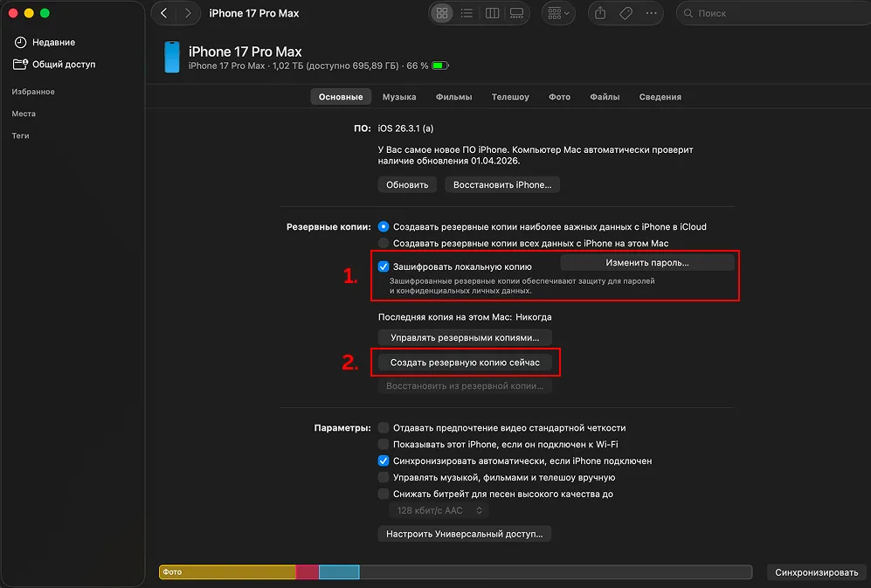Switch to the Фильмы tab
Viewport: 871px width, 588px height.
(453, 97)
